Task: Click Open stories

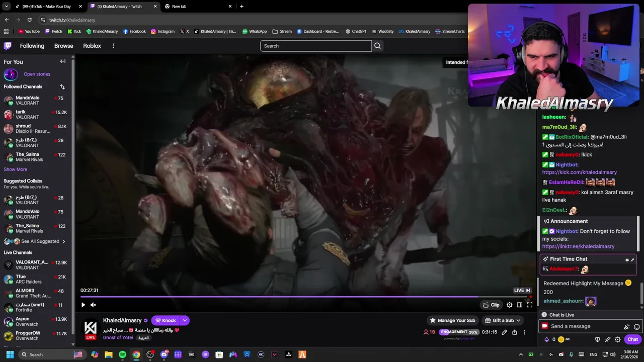Action: pos(37,74)
